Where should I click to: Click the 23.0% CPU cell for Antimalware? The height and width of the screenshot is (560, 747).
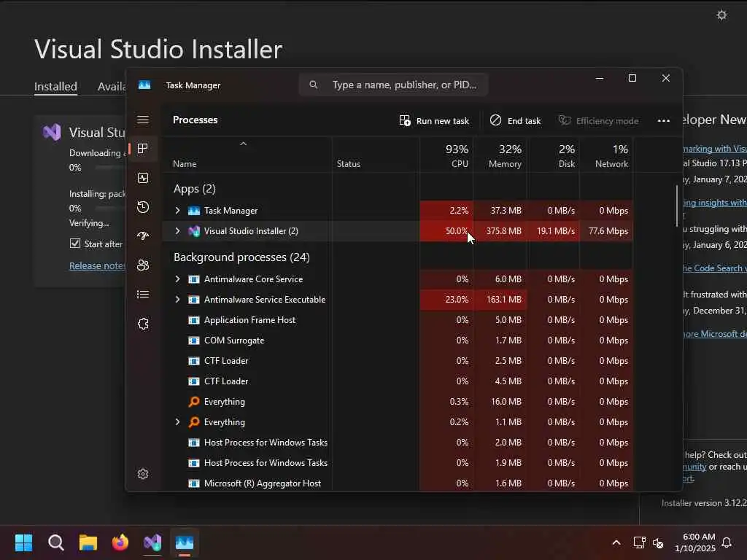coord(446,300)
